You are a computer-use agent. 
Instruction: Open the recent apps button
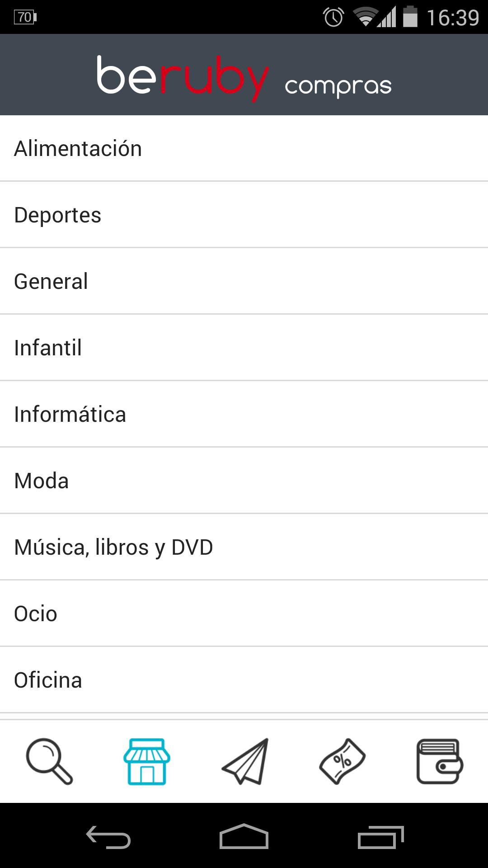pos(380,837)
